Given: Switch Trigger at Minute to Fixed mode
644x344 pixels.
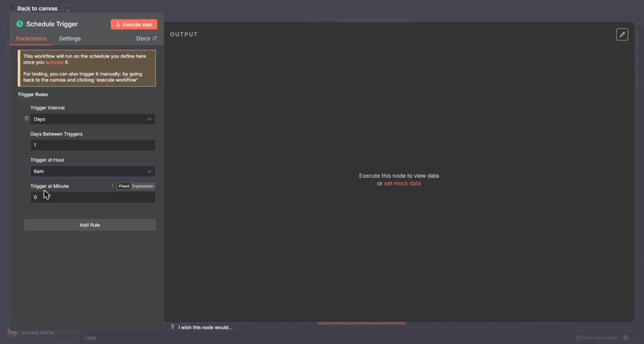Looking at the screenshot, I should pos(124,186).
